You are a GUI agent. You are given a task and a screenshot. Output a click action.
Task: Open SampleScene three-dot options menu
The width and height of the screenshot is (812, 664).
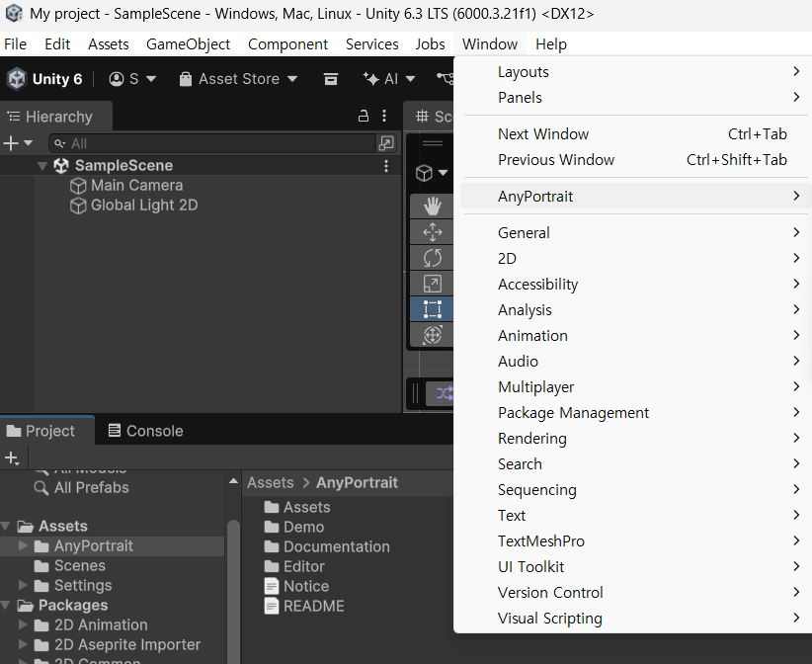pyautogui.click(x=386, y=166)
